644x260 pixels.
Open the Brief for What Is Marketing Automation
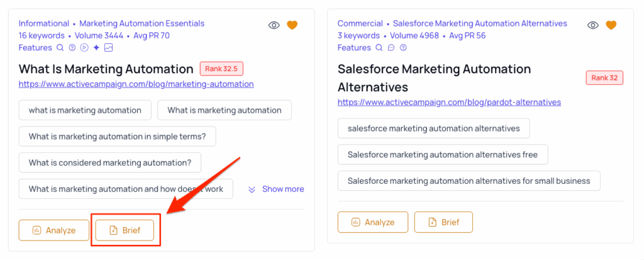coord(125,230)
